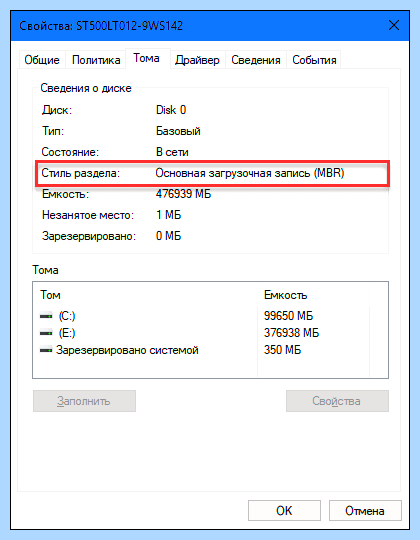Image resolution: width=420 pixels, height=540 pixels.
Task: Open the События tab
Action: tap(314, 60)
